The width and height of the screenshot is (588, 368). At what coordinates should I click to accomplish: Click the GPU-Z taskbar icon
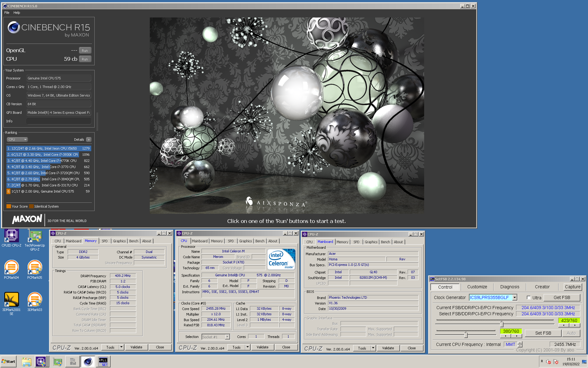coord(58,362)
